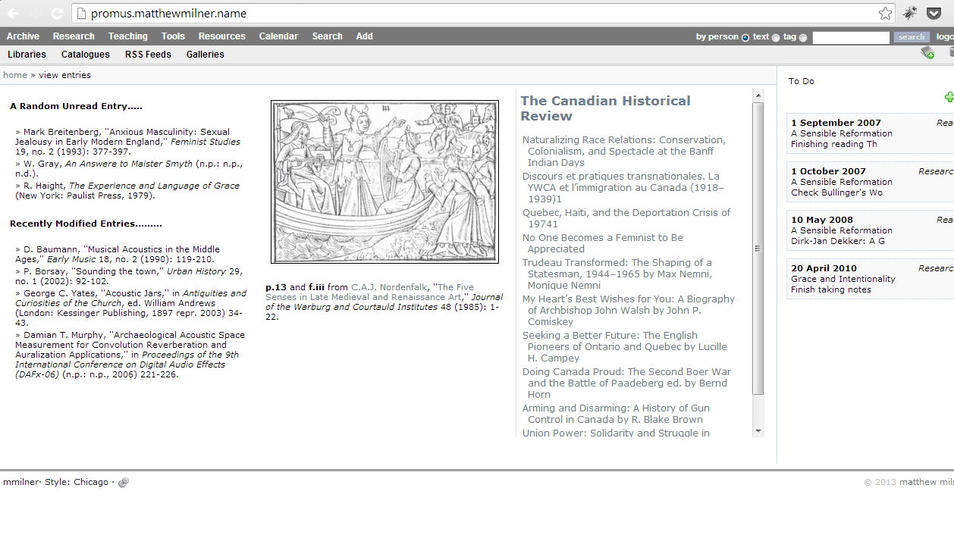Click into the site search text field
This screenshot has width=954, height=560.
tap(851, 37)
